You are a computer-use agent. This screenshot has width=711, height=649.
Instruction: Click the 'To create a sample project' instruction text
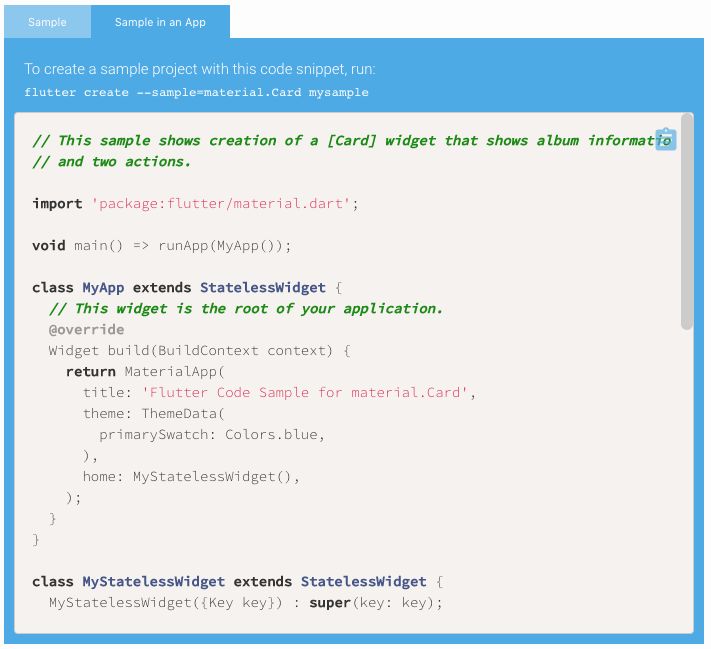coord(200,69)
